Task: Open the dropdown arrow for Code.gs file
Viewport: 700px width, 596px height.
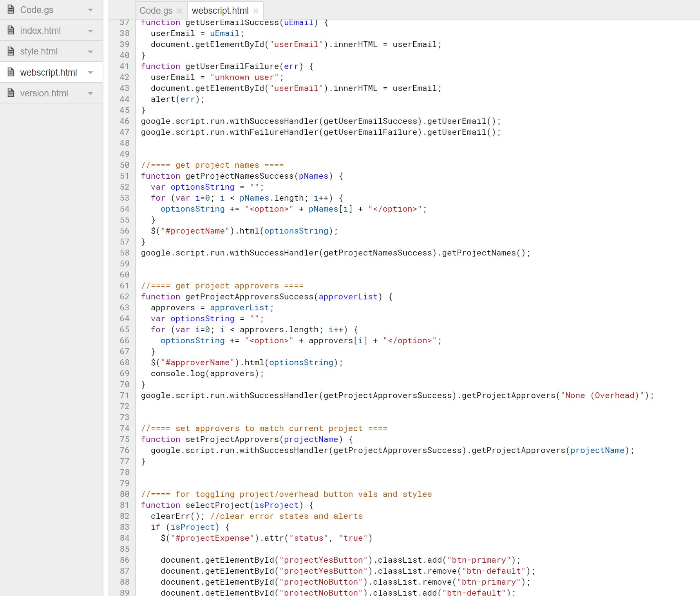Action: (x=90, y=10)
